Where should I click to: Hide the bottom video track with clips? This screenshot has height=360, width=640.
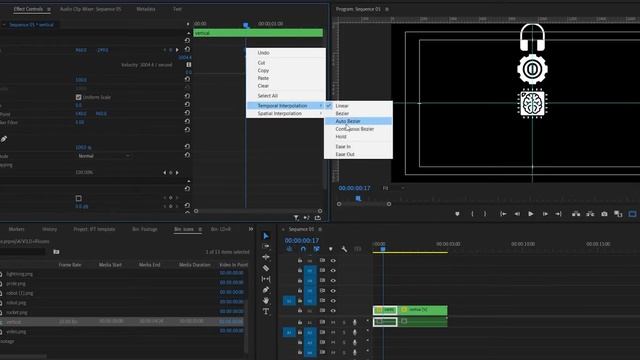[x=333, y=311]
